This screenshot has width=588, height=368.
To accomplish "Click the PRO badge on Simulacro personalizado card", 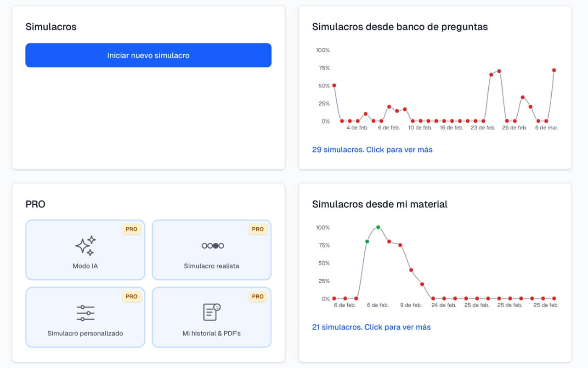I will pos(132,296).
